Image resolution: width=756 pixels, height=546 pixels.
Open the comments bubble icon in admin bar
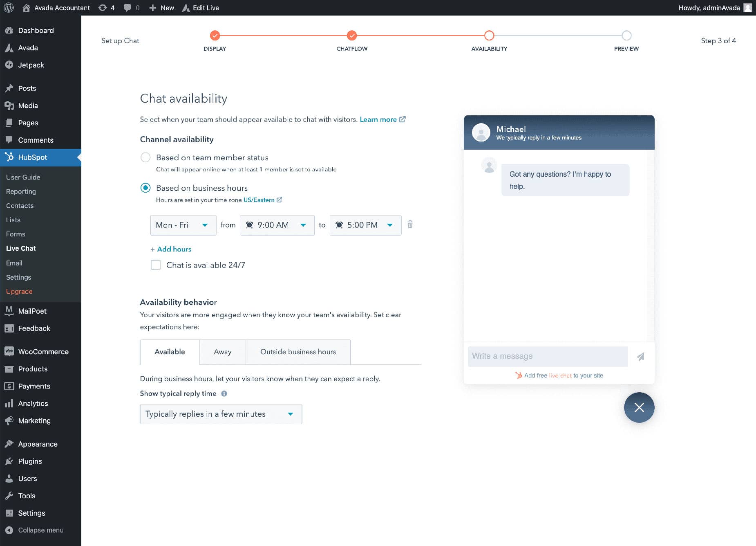pos(127,7)
